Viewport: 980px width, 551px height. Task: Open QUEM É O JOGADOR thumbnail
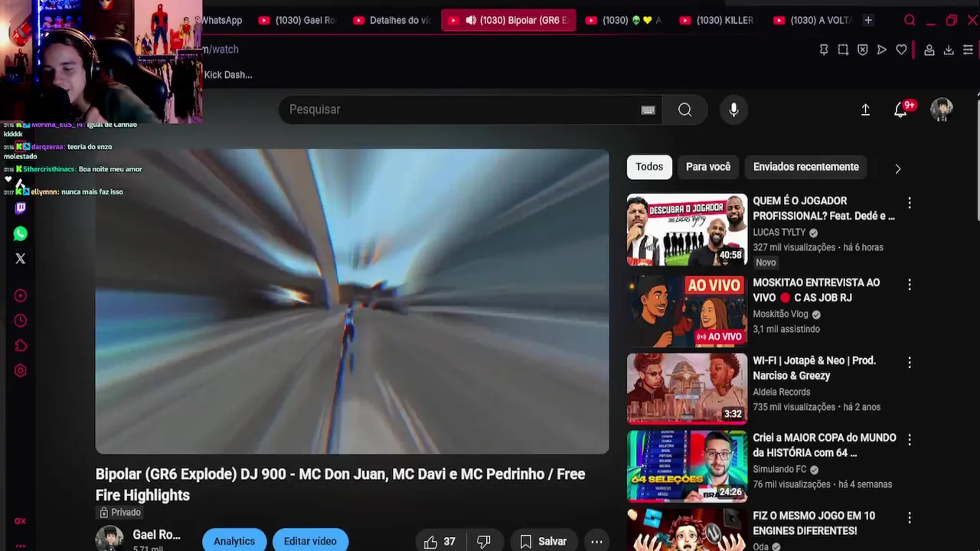(687, 230)
